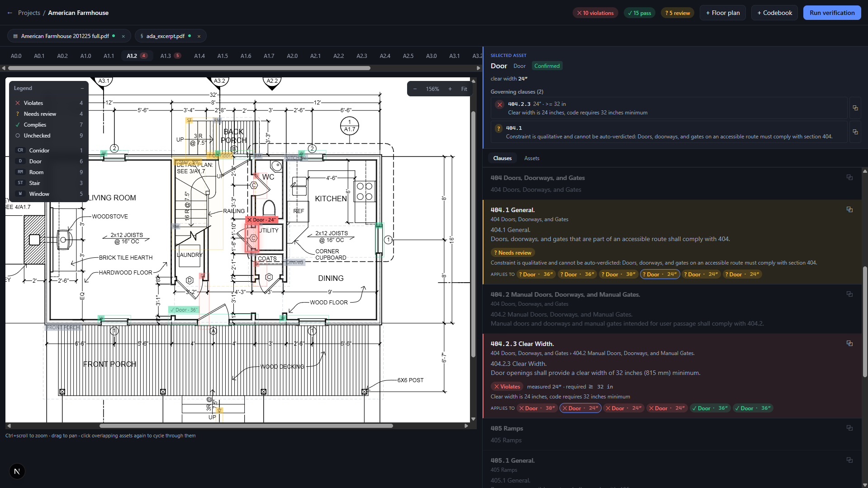Image resolution: width=868 pixels, height=488 pixels.
Task: Fit floor plan to view
Action: [464, 89]
